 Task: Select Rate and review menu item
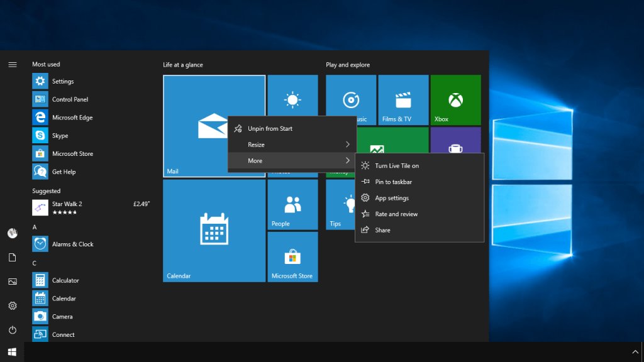tap(396, 214)
